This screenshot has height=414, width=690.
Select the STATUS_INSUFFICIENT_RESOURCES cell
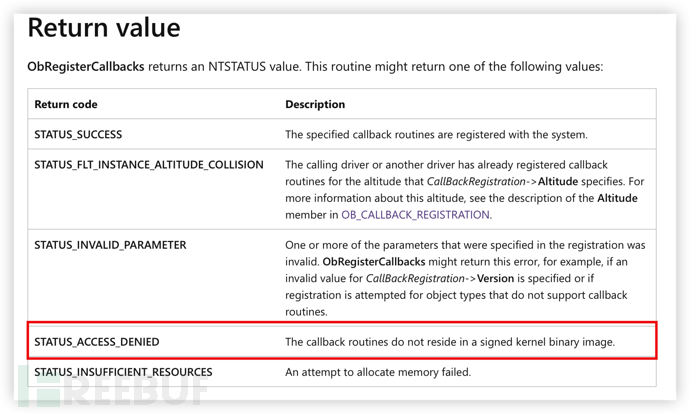pyautogui.click(x=123, y=372)
